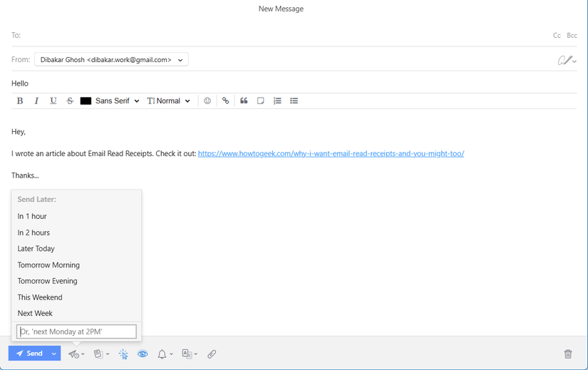Open the howtogeek.com article link

[331, 153]
